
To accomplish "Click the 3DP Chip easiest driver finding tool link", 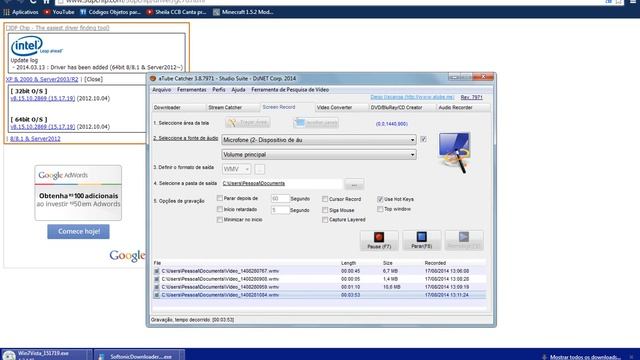I will (x=58, y=28).
